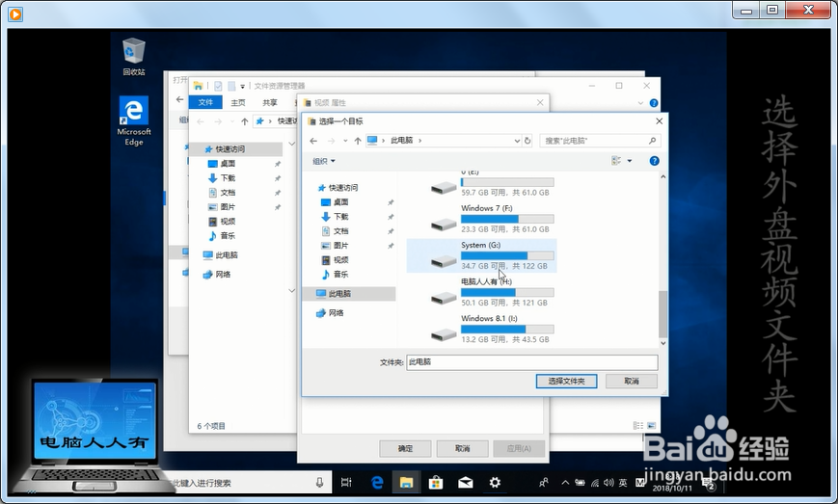Expand the File Explorer ribbon chevron
The image size is (838, 504).
pyautogui.click(x=640, y=103)
